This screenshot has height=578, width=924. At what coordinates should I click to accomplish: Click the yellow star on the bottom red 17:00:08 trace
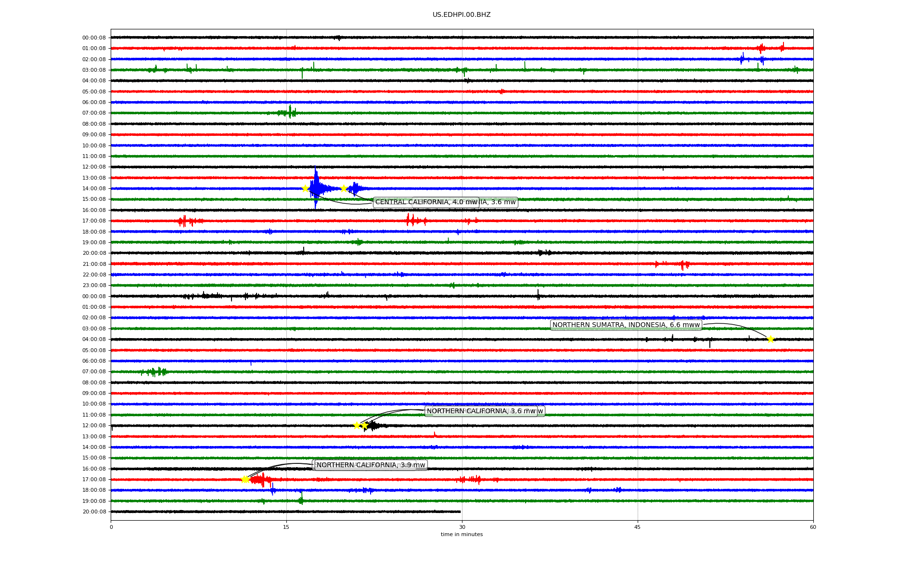pyautogui.click(x=244, y=479)
